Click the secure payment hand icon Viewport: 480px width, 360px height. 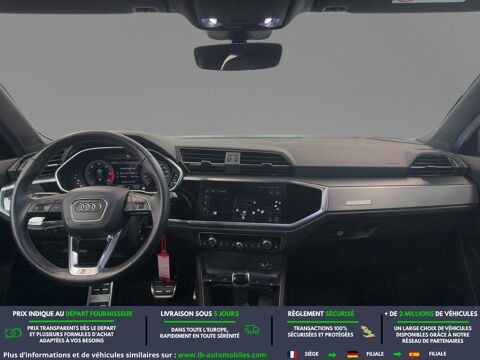(x=367, y=331)
